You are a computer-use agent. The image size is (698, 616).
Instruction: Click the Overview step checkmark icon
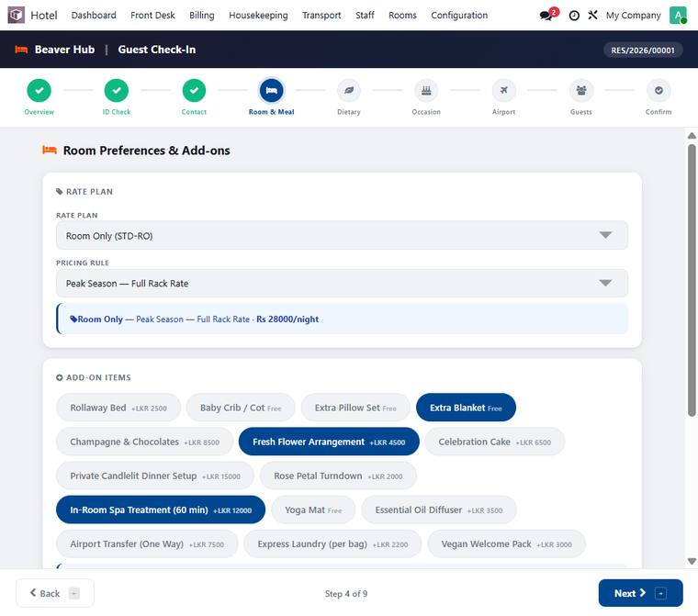(39, 90)
